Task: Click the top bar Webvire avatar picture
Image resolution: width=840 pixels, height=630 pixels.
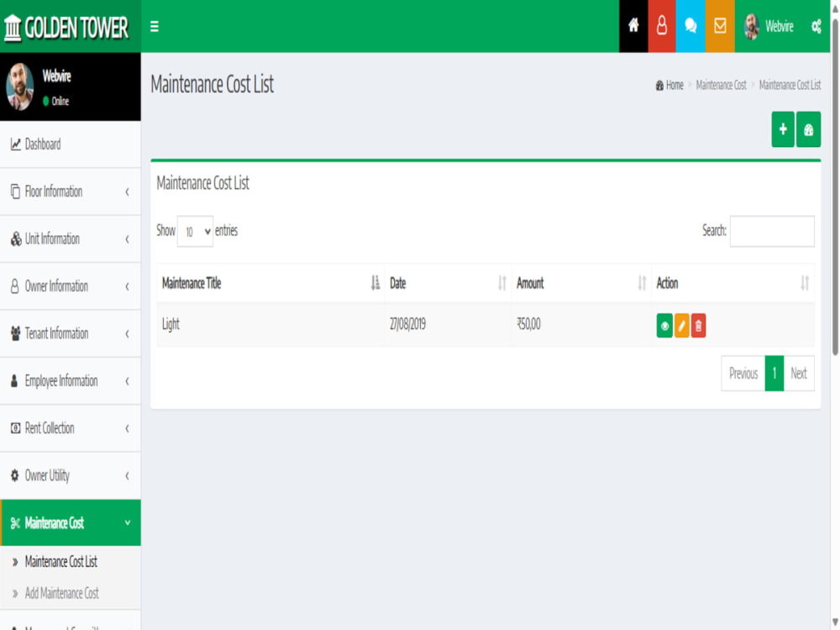Action: (752, 26)
